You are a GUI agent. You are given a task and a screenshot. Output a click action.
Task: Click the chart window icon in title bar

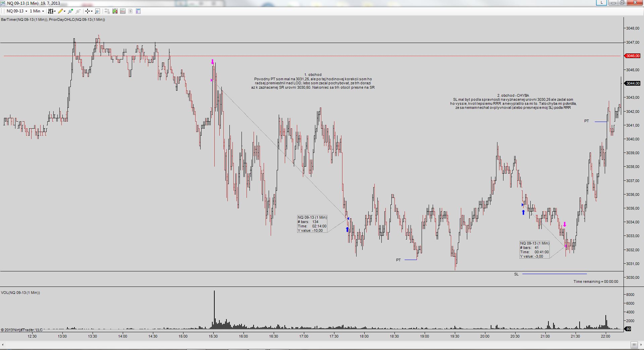tap(3, 3)
